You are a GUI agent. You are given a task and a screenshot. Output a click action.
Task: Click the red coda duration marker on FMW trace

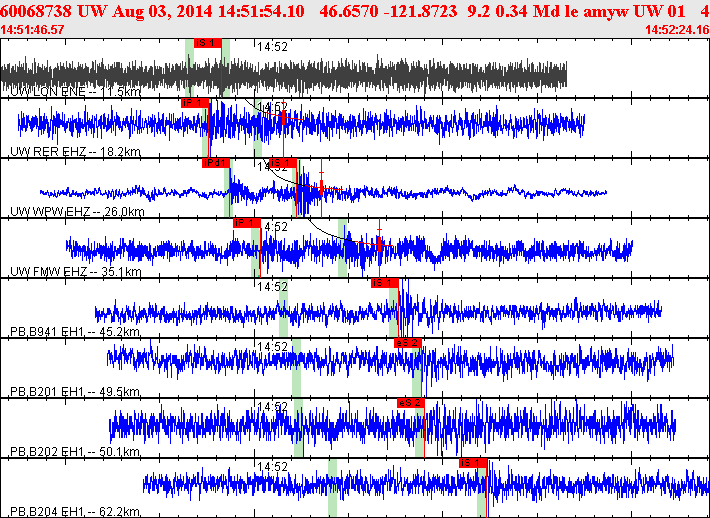coord(379,245)
